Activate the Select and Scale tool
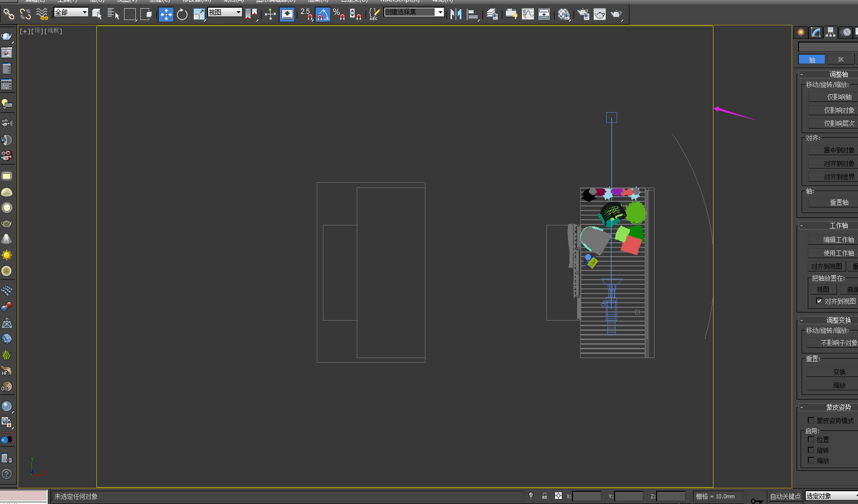Screen dimensions: 858x504 click(x=199, y=14)
